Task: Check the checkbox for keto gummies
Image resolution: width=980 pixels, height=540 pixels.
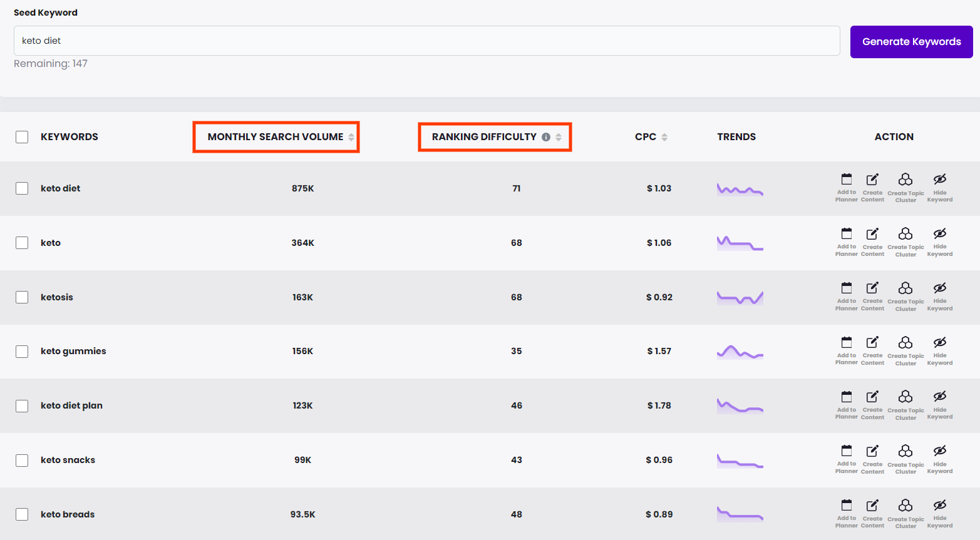Action: tap(22, 351)
